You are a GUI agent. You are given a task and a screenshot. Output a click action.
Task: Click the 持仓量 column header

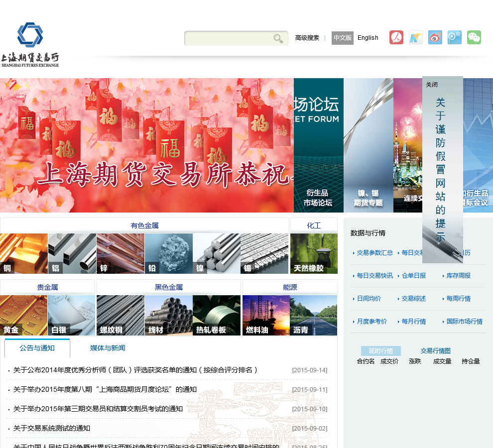pos(471,361)
